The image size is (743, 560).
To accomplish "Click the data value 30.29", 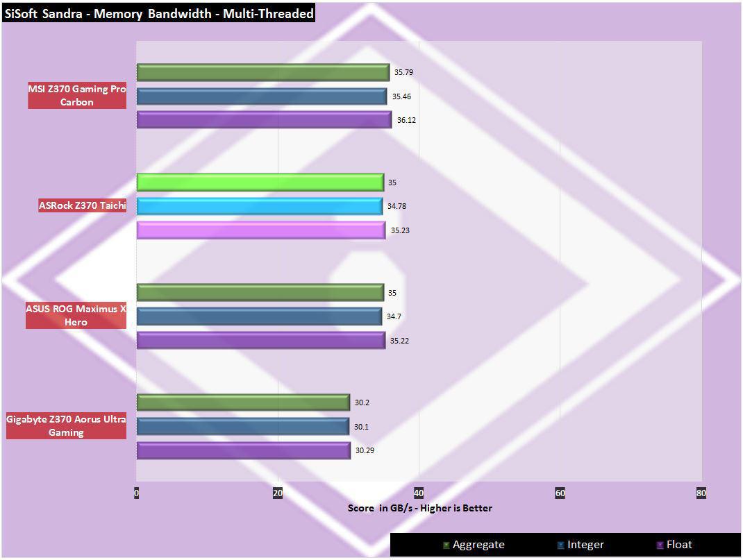I will 365,450.
